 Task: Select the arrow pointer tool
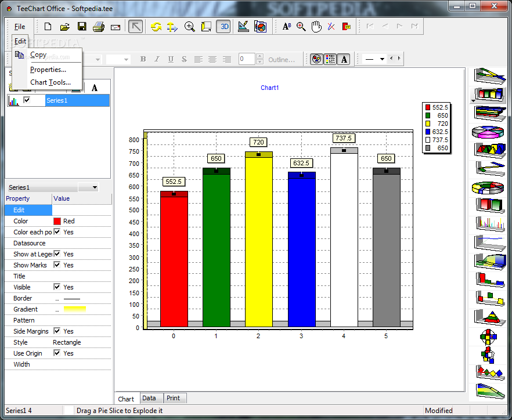pyautogui.click(x=135, y=27)
